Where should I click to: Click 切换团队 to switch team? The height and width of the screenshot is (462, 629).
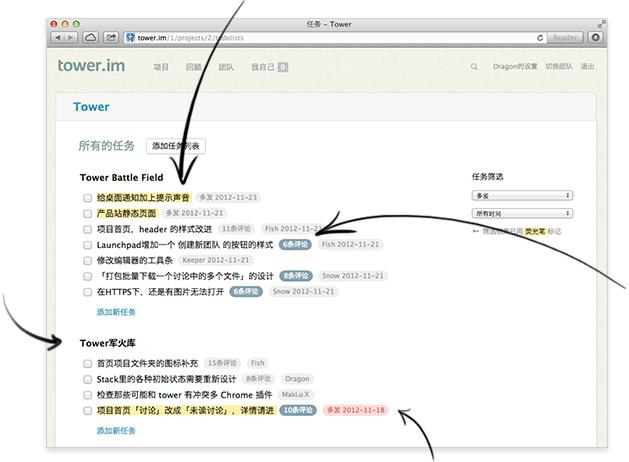point(559,67)
